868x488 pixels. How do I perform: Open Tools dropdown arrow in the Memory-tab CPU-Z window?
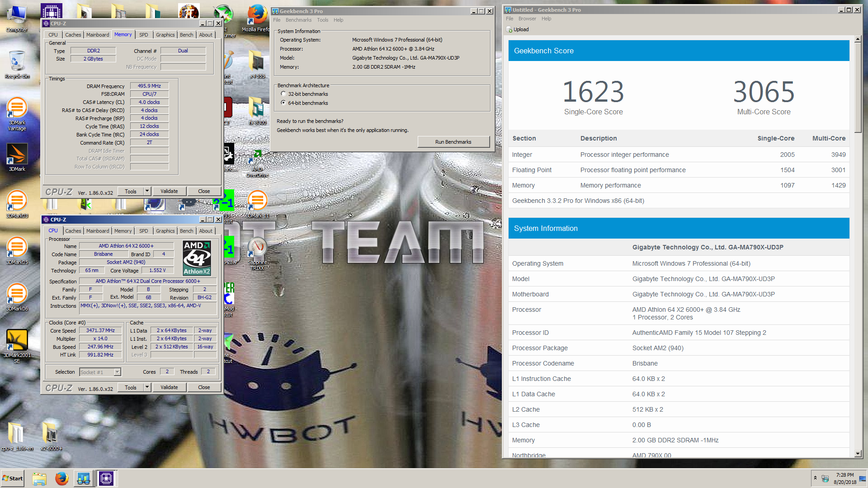[147, 191]
